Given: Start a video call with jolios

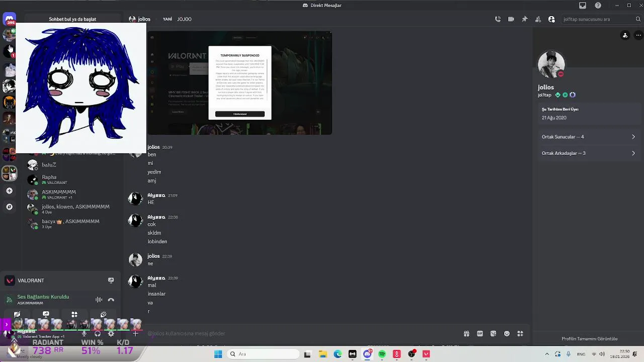Looking at the screenshot, I should [x=511, y=19].
